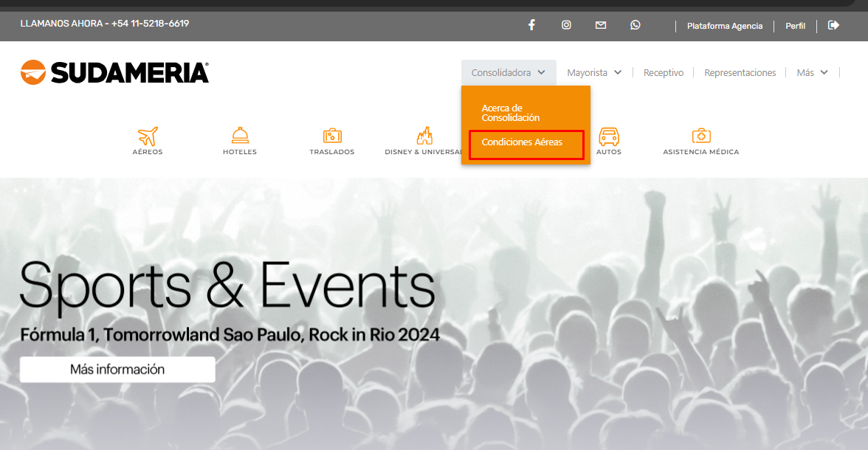Image resolution: width=868 pixels, height=450 pixels.
Task: Select the Autos car icon
Action: (x=609, y=136)
